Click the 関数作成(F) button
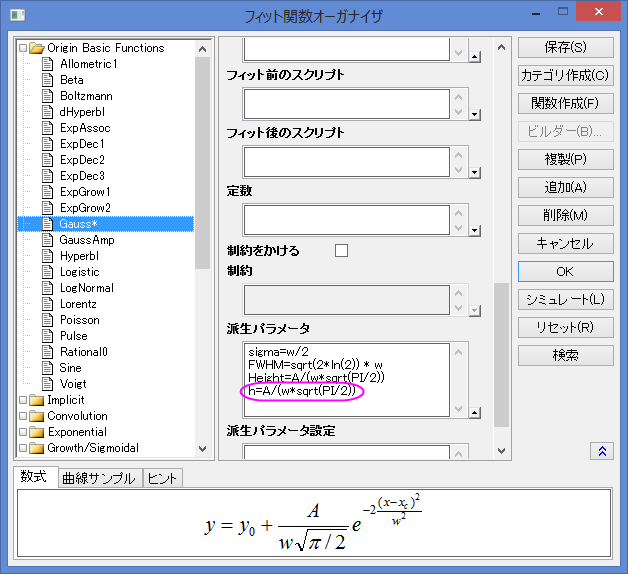 tap(566, 103)
